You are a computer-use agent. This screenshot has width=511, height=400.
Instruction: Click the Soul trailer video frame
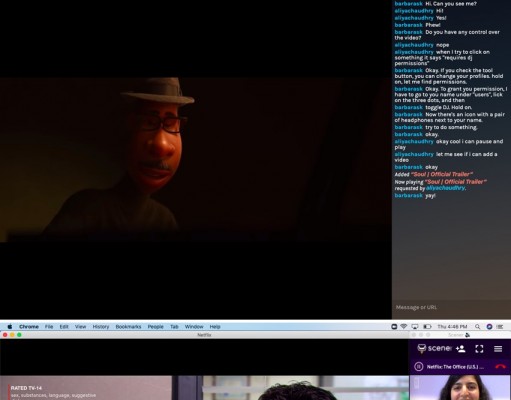point(196,159)
